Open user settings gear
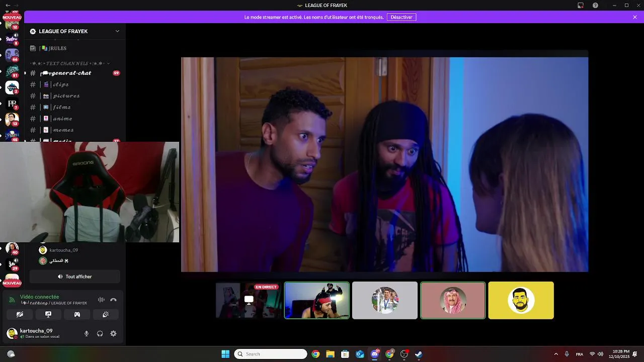Viewport: 644px width, 362px height. pyautogui.click(x=113, y=333)
